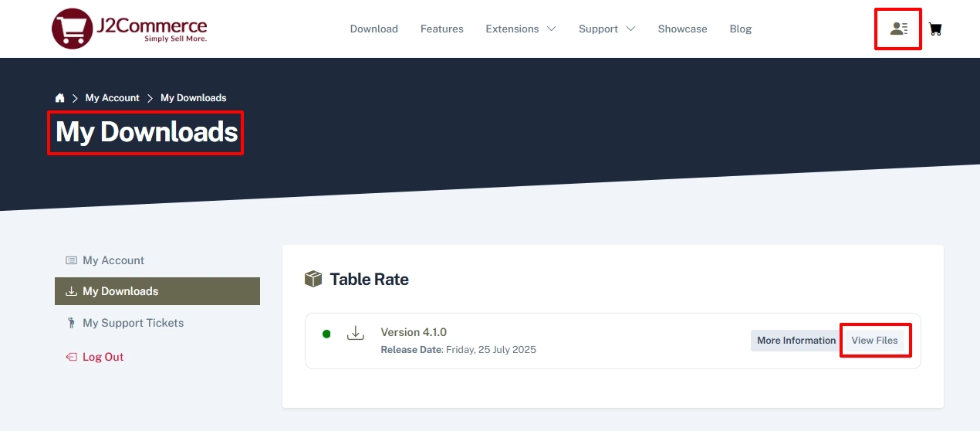Click the green status dot for Version 4.1.0
Screen dimensions: 980x431
coord(326,334)
